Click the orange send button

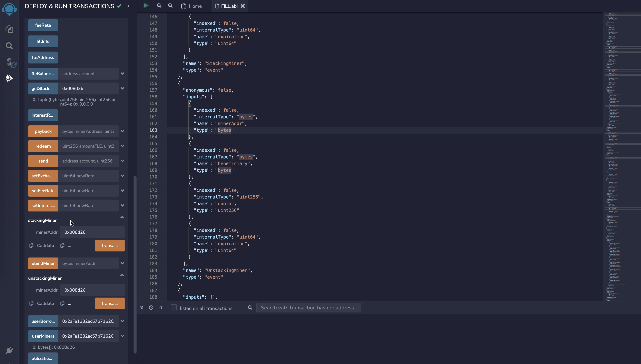click(43, 161)
